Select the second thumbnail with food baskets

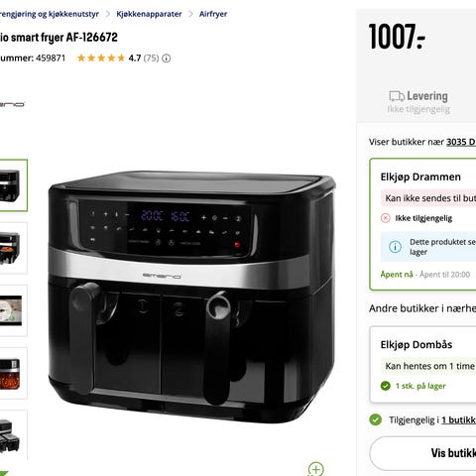[12, 248]
